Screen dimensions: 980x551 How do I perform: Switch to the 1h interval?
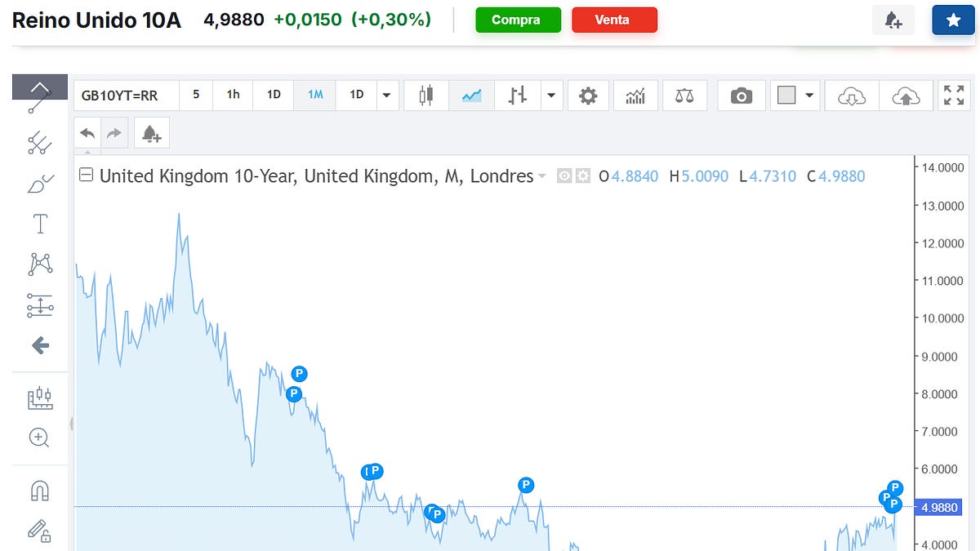[x=233, y=95]
